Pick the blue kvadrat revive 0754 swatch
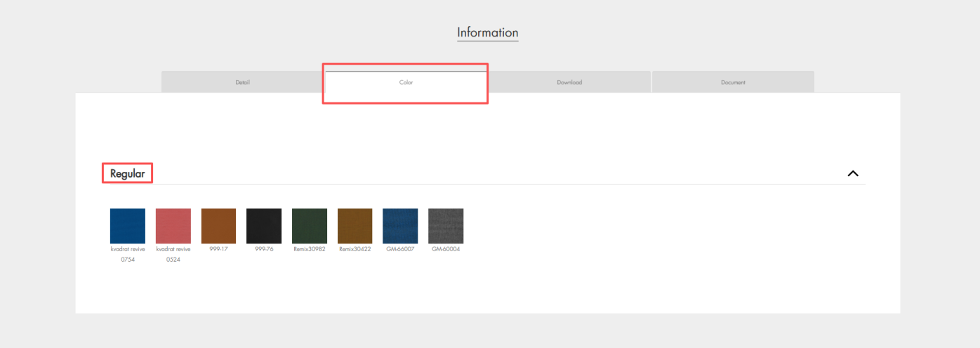The height and width of the screenshot is (348, 980). point(128,226)
